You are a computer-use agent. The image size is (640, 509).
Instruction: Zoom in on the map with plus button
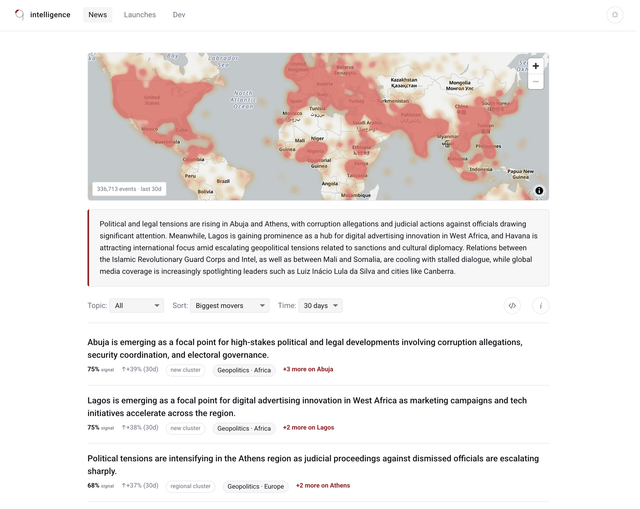click(x=536, y=66)
